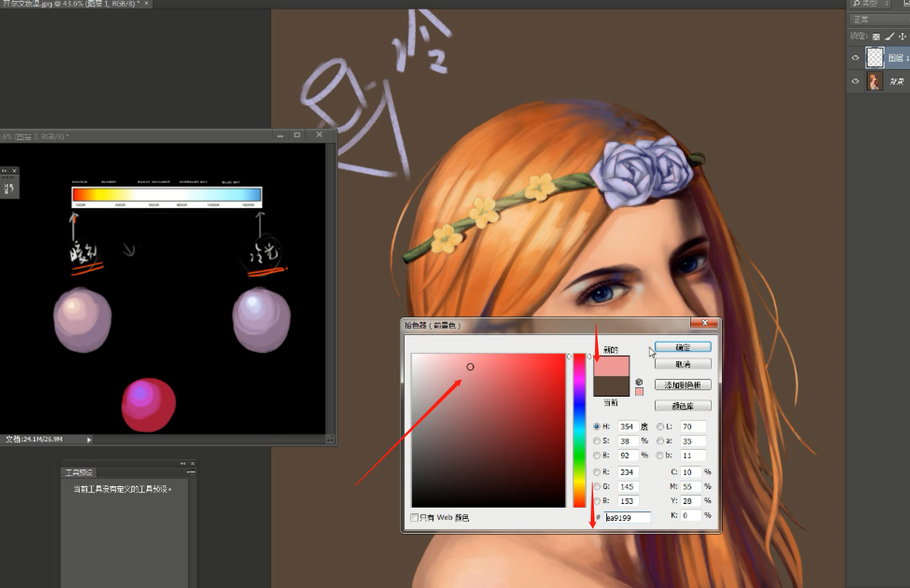Click the 添加到色板 button
910x588 pixels.
point(682,385)
